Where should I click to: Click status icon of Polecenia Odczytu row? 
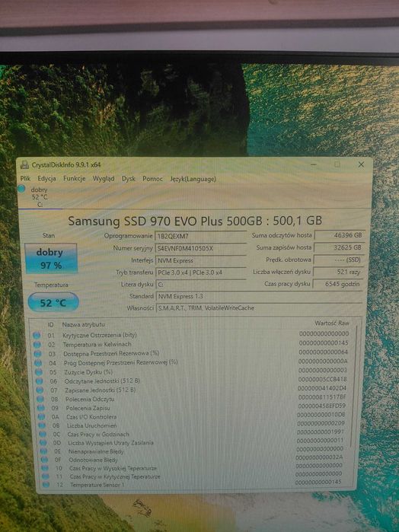pos(40,399)
